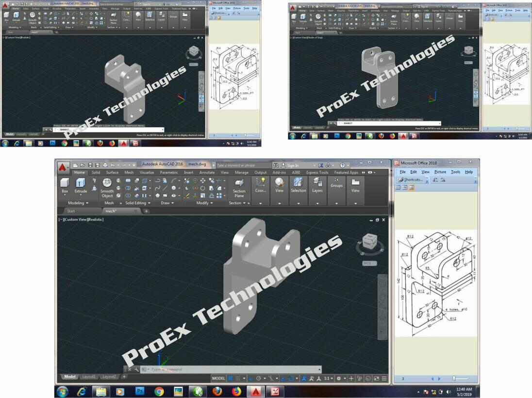Click Shortcuts... in the large Microsoft Office toolbar

pyautogui.click(x=410, y=180)
